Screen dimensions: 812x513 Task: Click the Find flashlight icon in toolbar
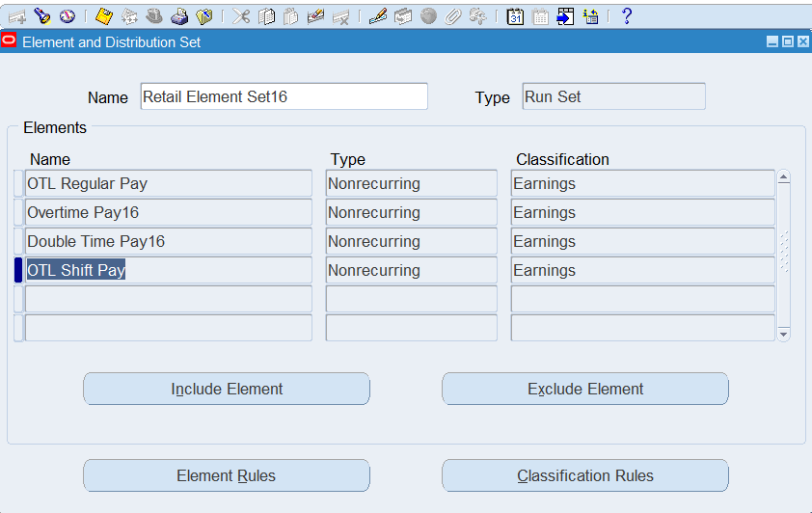(41, 16)
